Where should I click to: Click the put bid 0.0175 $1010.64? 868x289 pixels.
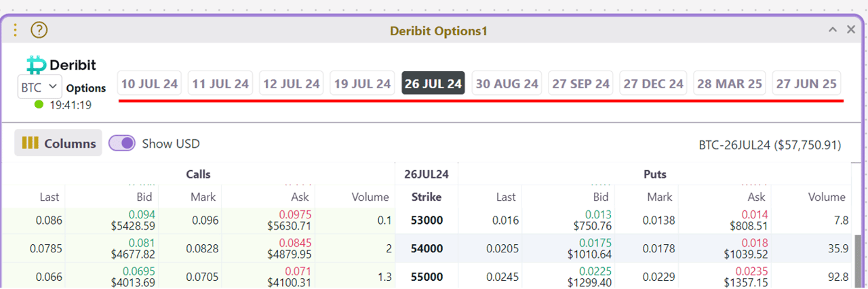click(x=589, y=249)
